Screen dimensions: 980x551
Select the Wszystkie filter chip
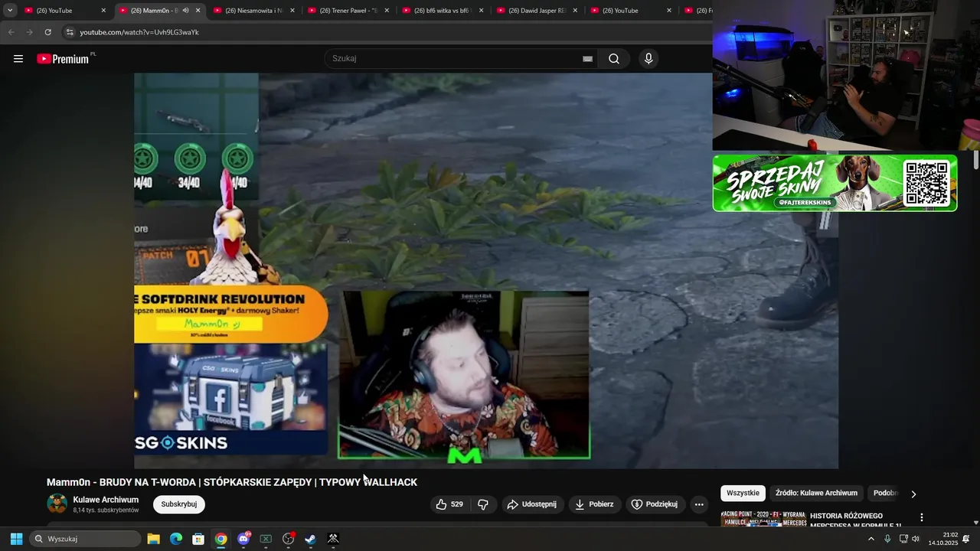(x=743, y=494)
